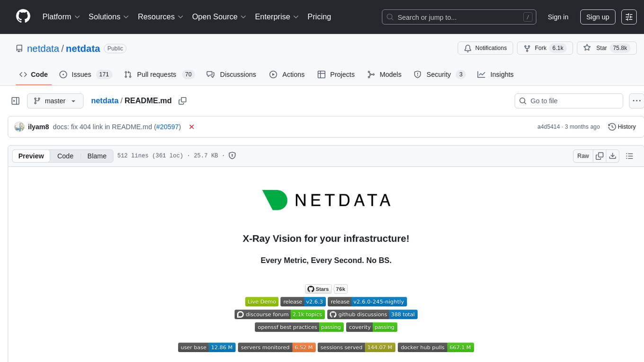Switch to the Issues tab
This screenshot has width=644, height=362.
click(85, 74)
